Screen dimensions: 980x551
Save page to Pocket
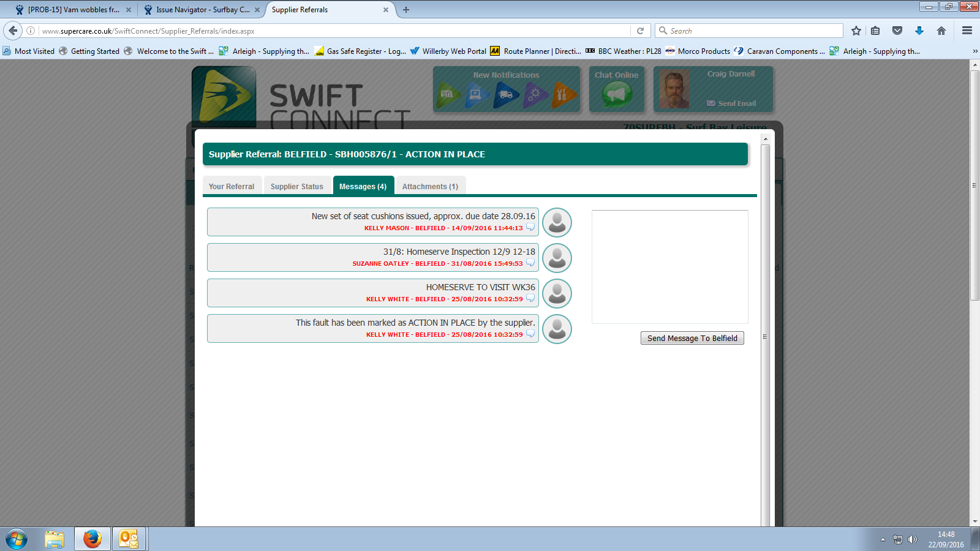pos(897,31)
